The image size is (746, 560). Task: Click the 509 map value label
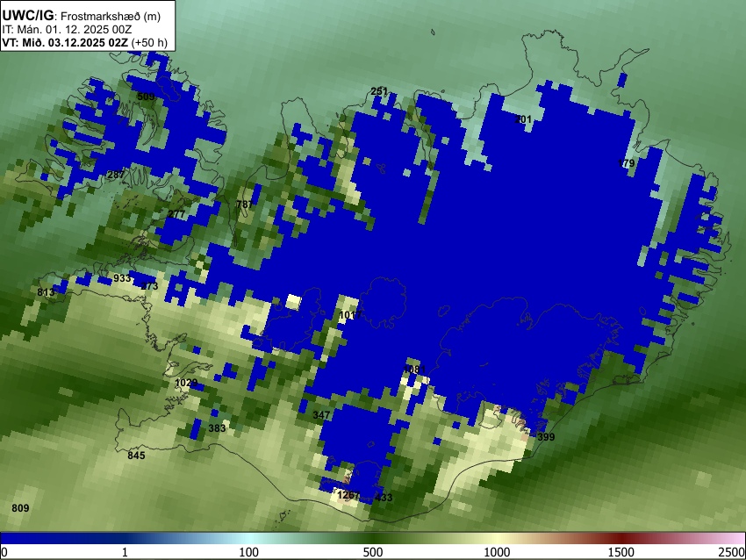146,97
